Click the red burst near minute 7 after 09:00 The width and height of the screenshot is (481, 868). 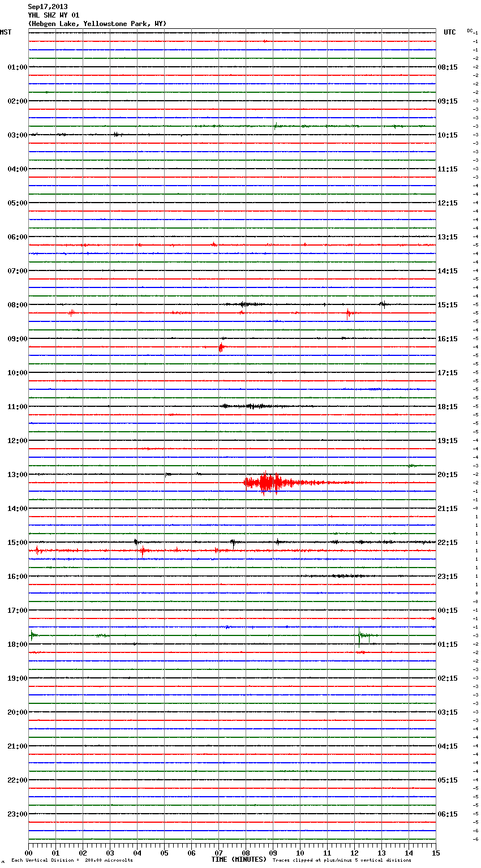pos(221,347)
